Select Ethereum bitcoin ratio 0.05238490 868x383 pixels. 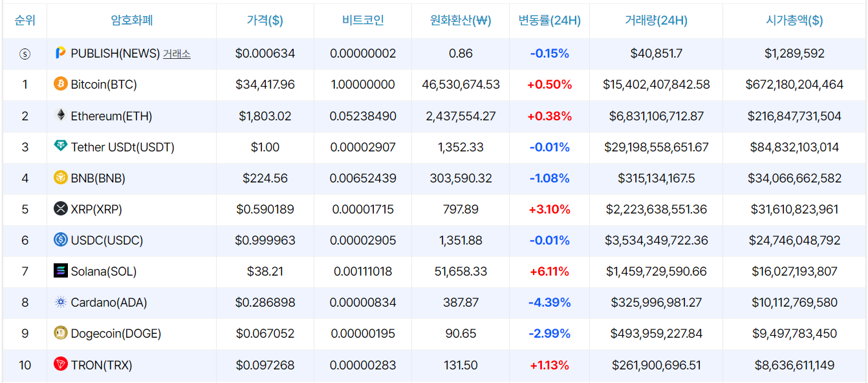pyautogui.click(x=363, y=116)
